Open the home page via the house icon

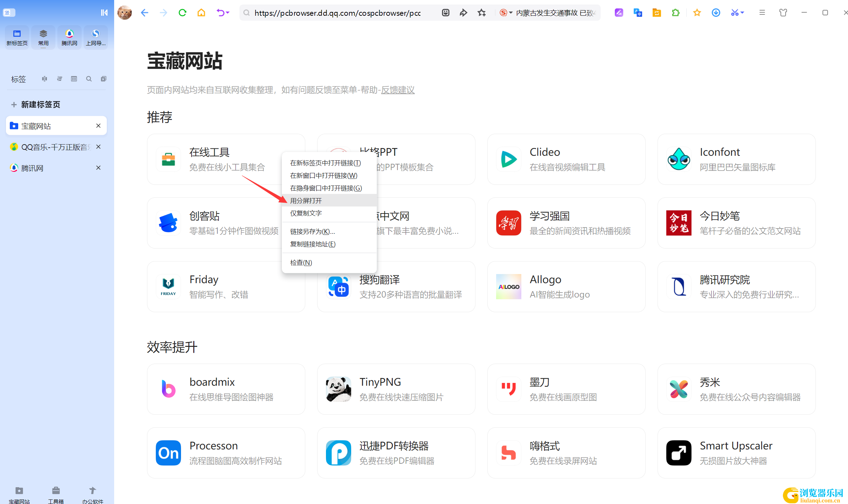(201, 13)
